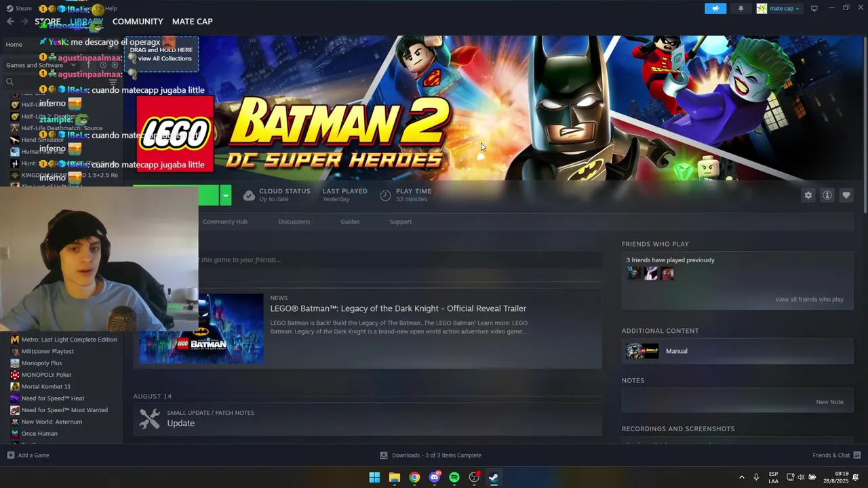This screenshot has width=868, height=488.
Task: Open the Discussions tab
Action: [294, 222]
